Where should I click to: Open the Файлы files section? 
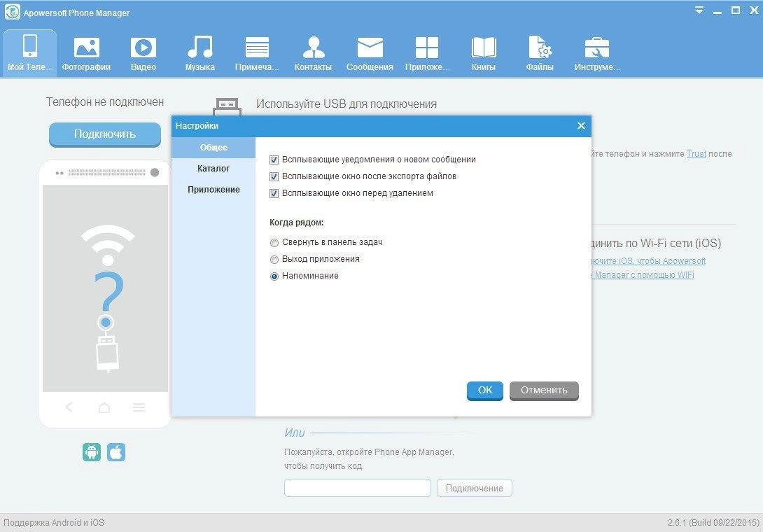pos(540,52)
